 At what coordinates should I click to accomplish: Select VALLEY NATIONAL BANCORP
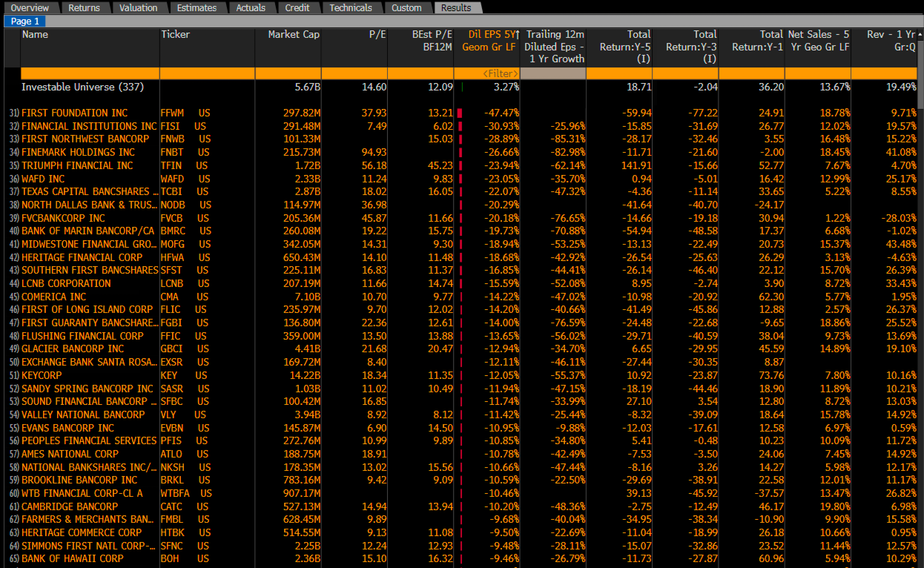coord(83,415)
